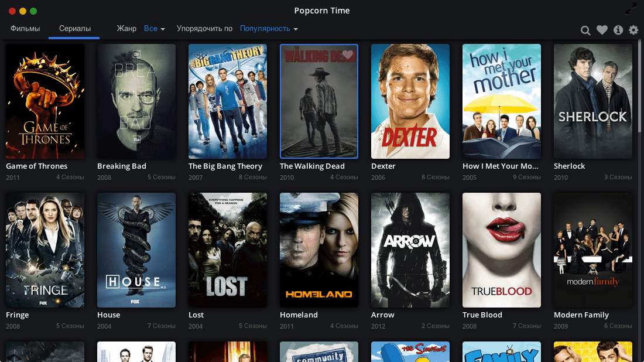The height and width of the screenshot is (362, 644).
Task: Click the Breaking Bad title text
Action: pos(122,166)
